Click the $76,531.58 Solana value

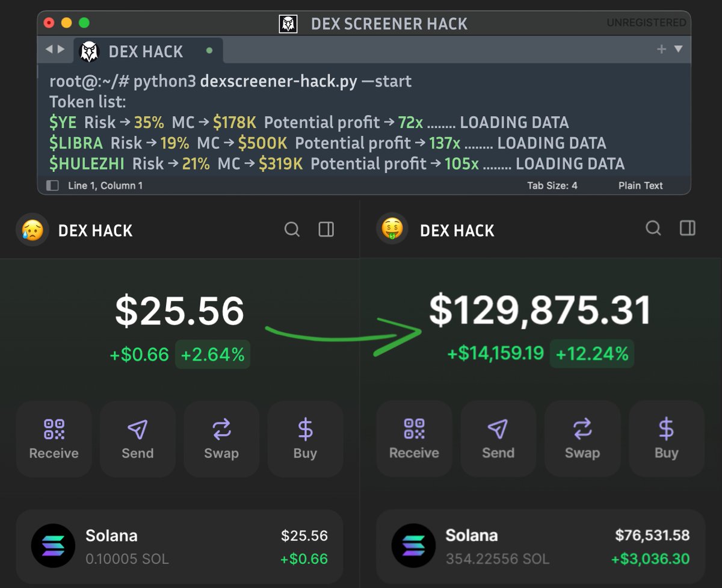tap(652, 534)
